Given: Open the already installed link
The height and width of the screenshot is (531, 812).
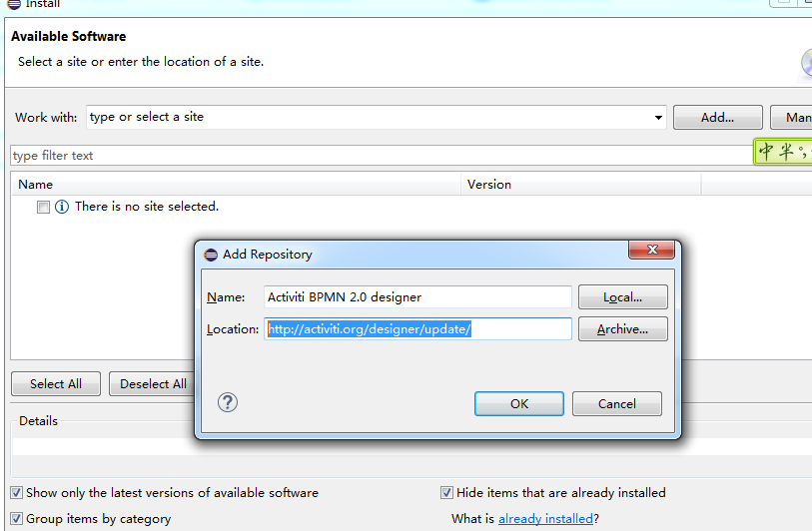Looking at the screenshot, I should click(x=545, y=519).
